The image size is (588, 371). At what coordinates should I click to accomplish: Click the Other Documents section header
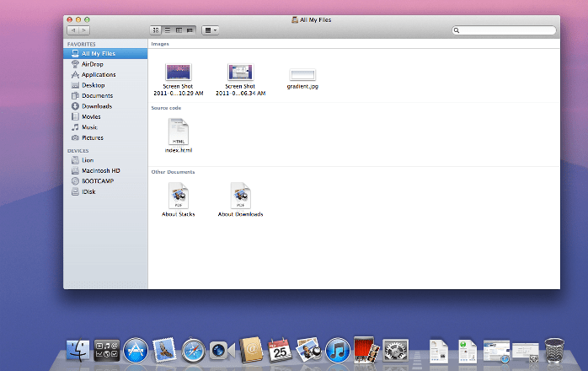(173, 172)
